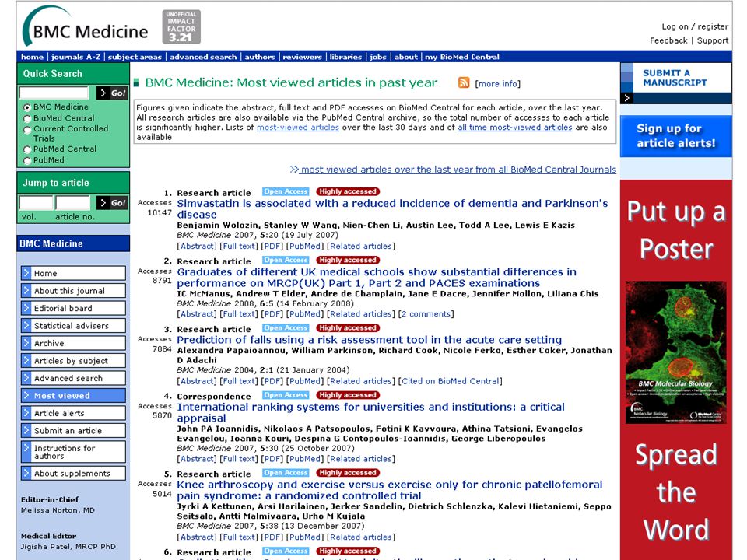Screen dimensions: 747x560
Task: Open the most-viewed articles 30 days link
Action: point(298,127)
